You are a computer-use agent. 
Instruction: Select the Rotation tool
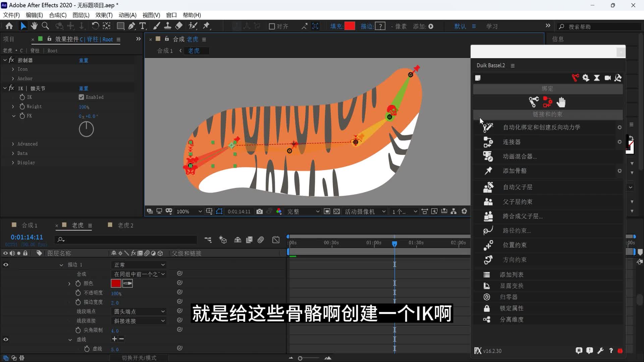[x=95, y=26]
